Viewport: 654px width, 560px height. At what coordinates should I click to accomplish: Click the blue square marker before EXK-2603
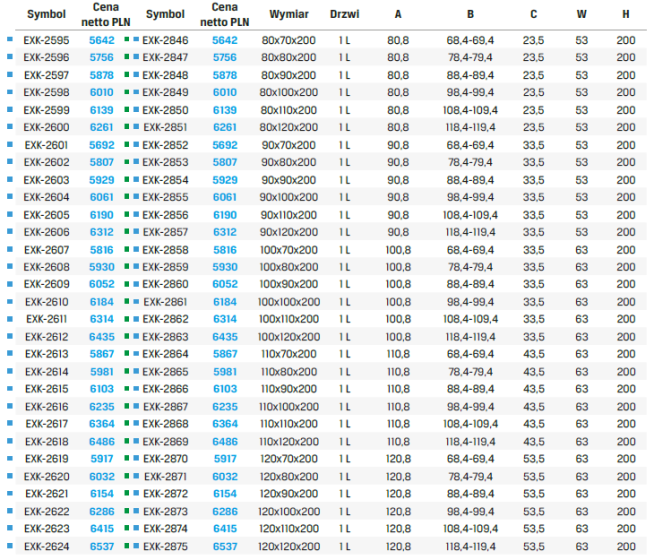pyautogui.click(x=10, y=180)
